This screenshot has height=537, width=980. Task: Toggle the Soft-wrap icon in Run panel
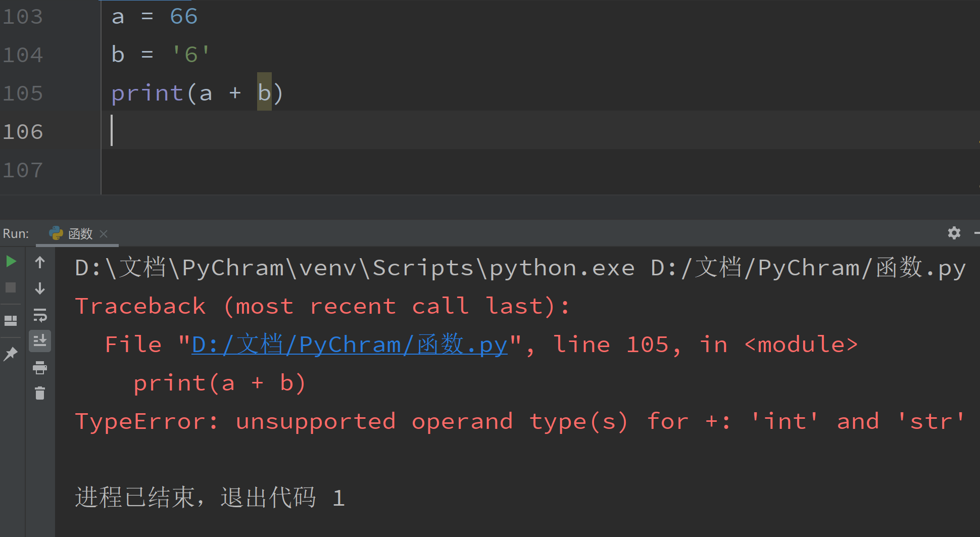coord(40,315)
